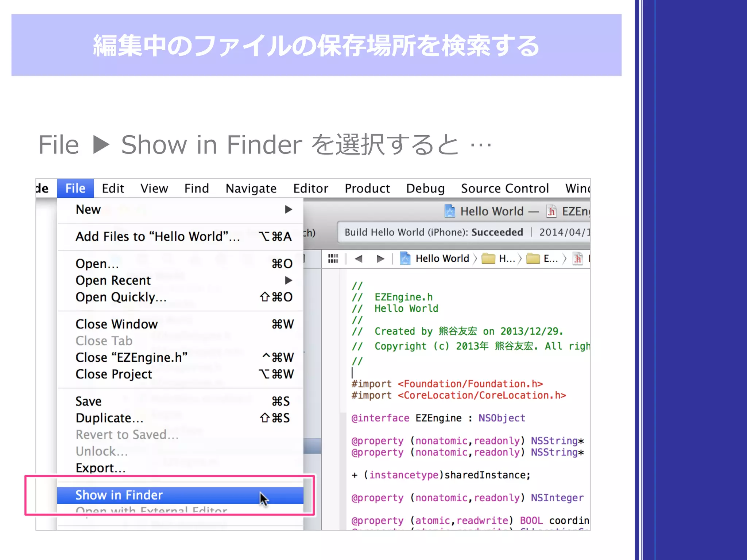This screenshot has width=747, height=560.
Task: Go back with jump bar left arrow
Action: (x=359, y=258)
